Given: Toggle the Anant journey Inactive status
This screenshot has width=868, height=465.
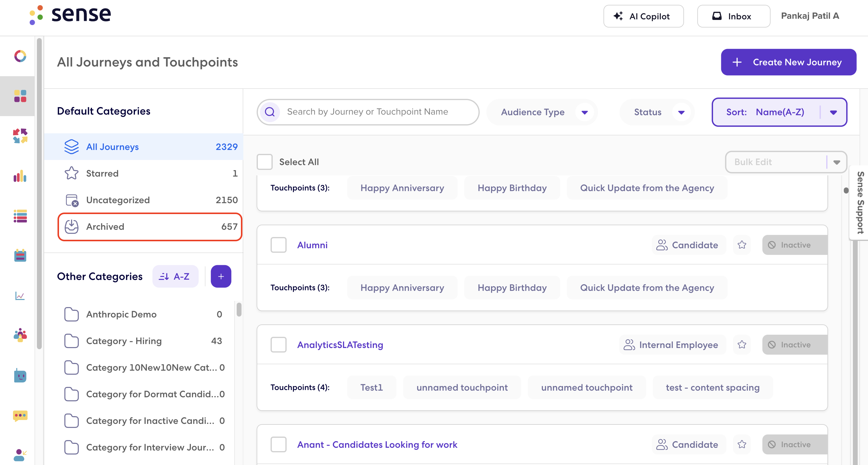Looking at the screenshot, I should 794,444.
